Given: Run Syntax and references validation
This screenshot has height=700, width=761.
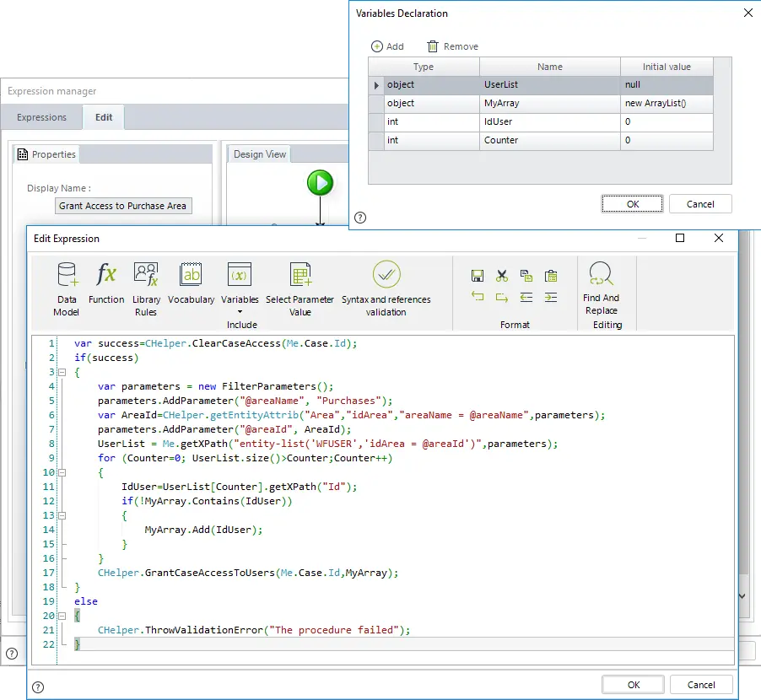Looking at the screenshot, I should (x=386, y=289).
